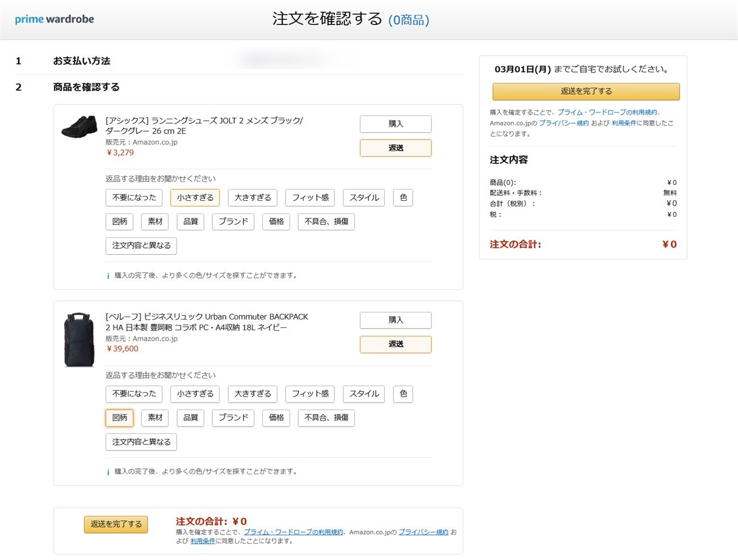Open 利用条件 link at page bottom
Screen dimensions: 738x560
point(203,541)
